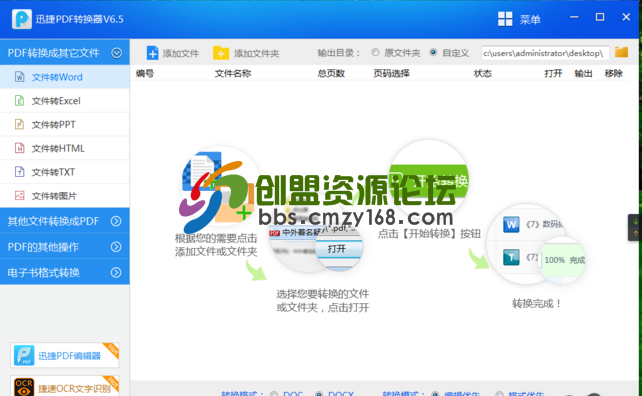Minimize the PDF converter window
The width and height of the screenshot is (642, 396).
point(574,17)
